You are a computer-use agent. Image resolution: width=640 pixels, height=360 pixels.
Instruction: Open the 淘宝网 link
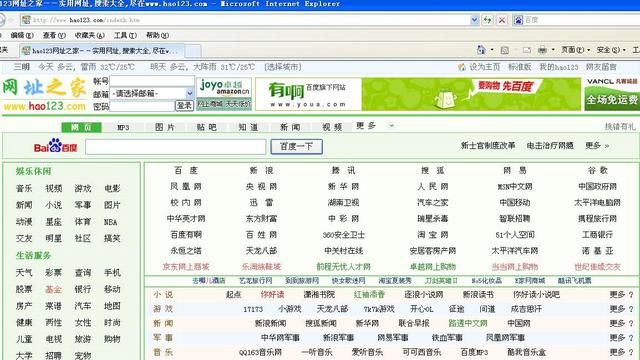(432, 235)
